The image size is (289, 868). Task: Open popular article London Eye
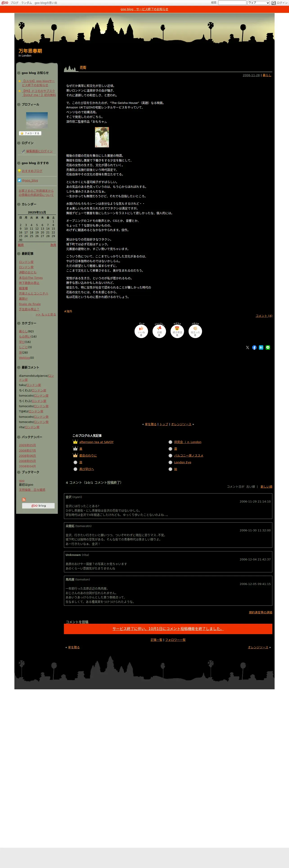183,462
